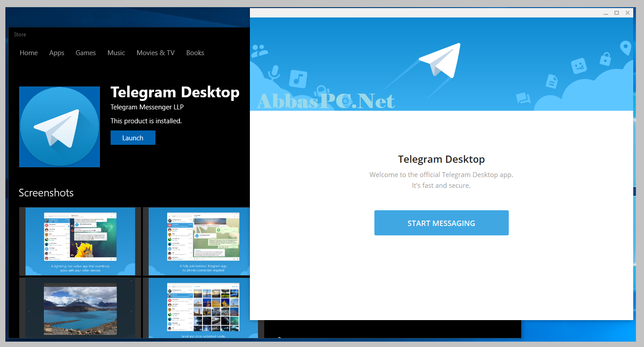
Task: Open the Books tab in Store
Action: click(x=195, y=53)
